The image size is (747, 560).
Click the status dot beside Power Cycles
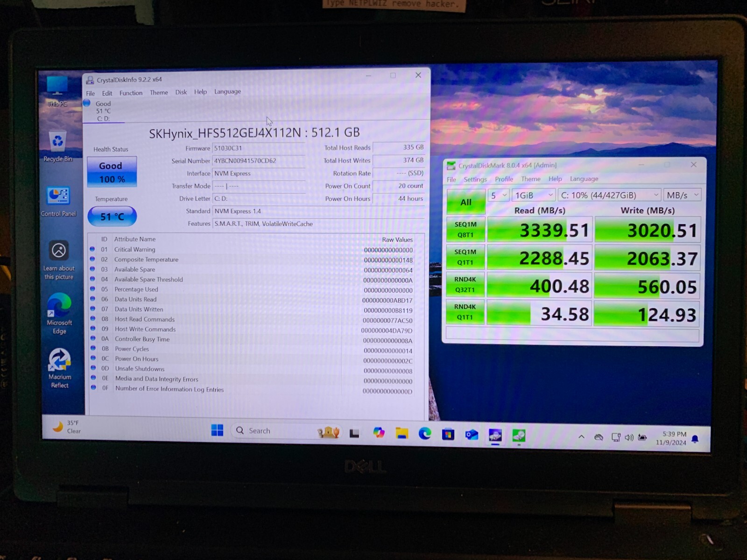point(92,349)
